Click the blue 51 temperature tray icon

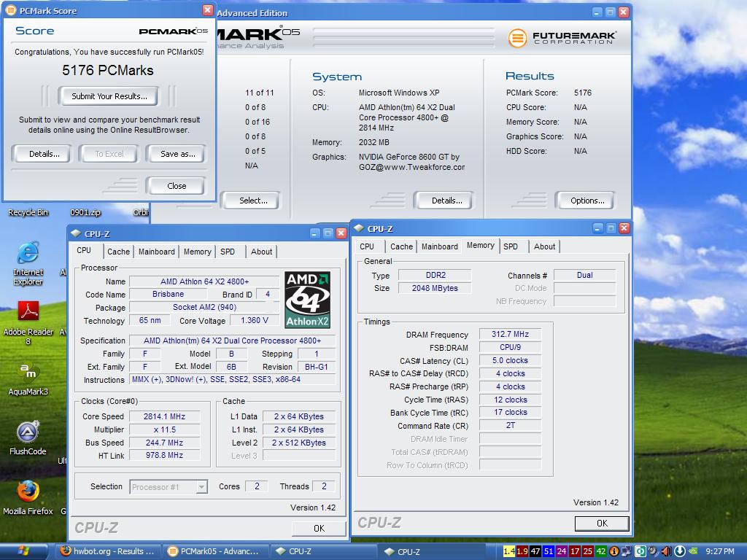click(549, 551)
